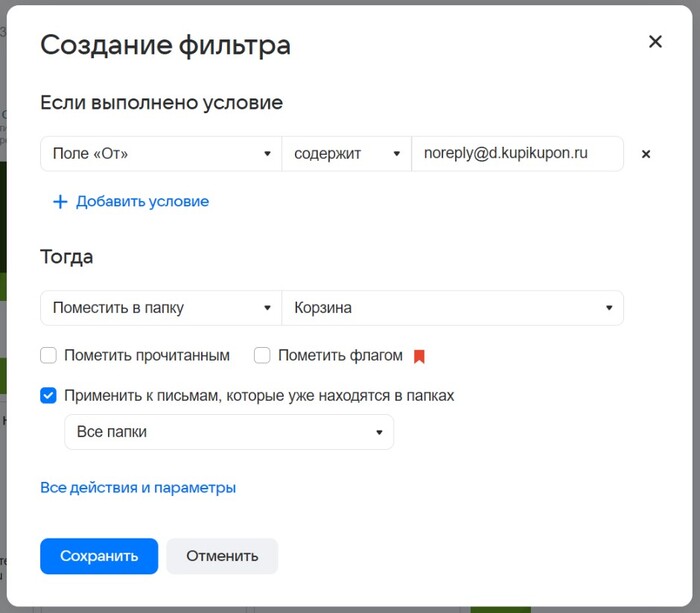Click the Отменить button
The height and width of the screenshot is (613, 700).
[222, 556]
